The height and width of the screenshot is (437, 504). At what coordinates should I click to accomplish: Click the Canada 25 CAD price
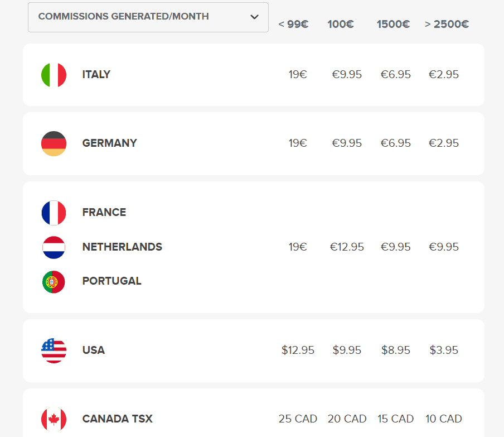298,419
